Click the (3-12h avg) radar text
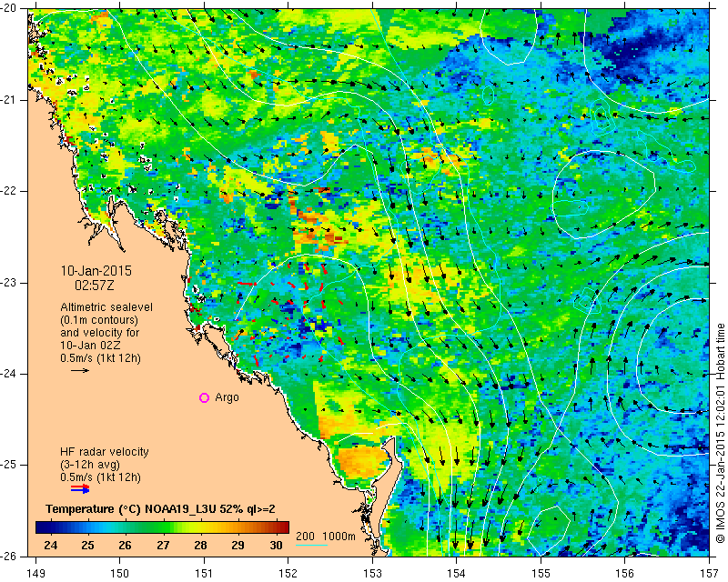 [x=90, y=464]
